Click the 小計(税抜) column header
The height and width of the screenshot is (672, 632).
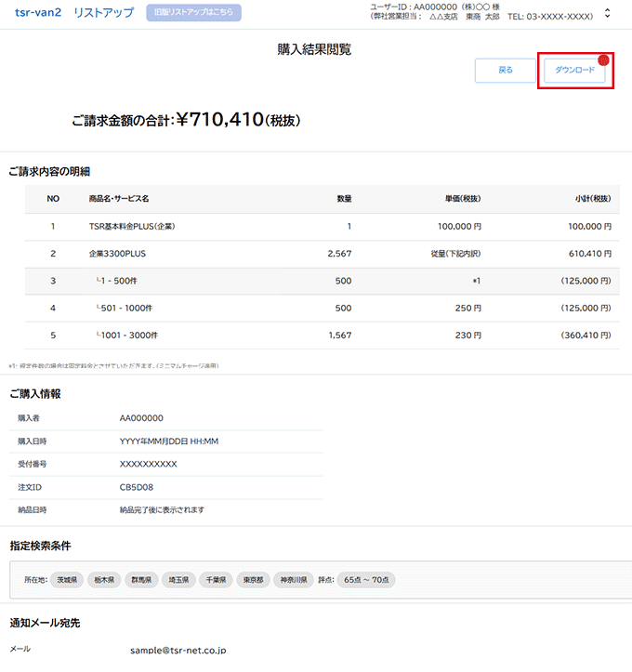(x=592, y=199)
